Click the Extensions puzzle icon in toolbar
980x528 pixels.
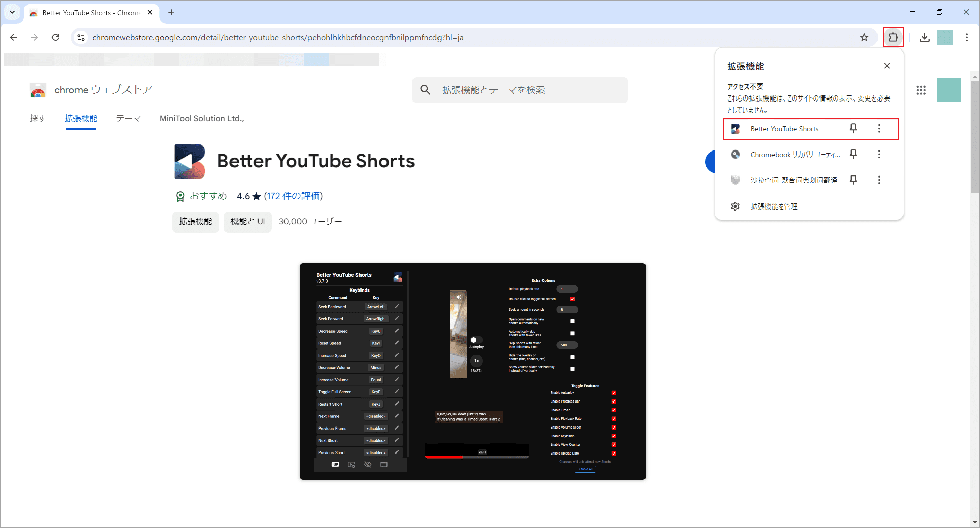893,37
